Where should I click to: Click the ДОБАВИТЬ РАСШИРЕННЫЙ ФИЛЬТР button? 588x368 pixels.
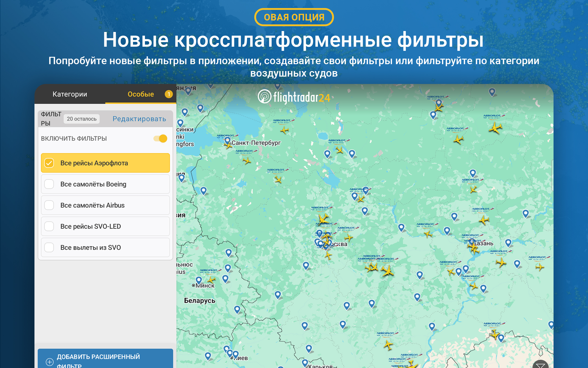(105, 359)
